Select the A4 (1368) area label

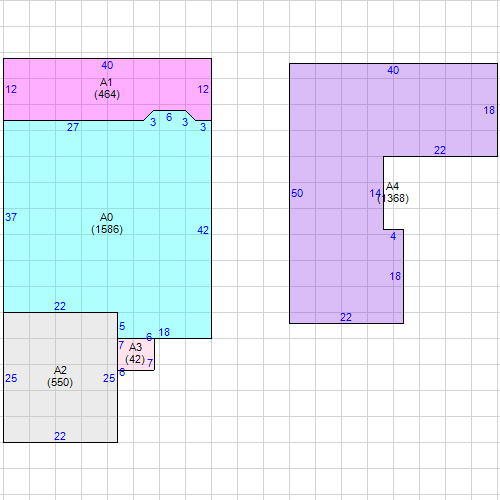point(393,192)
